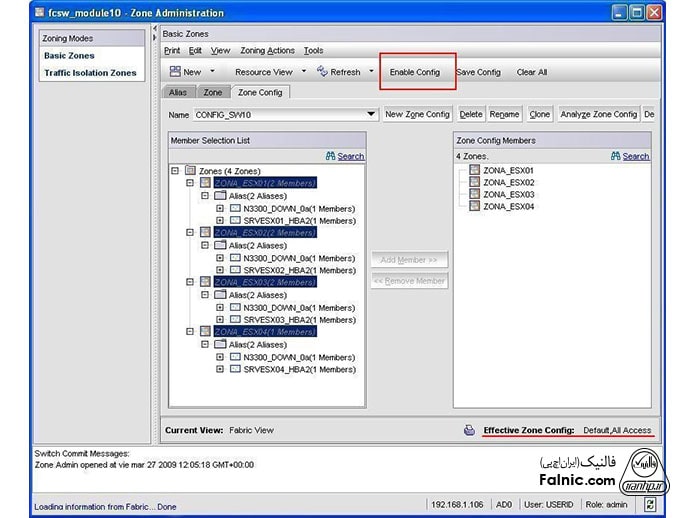694x518 pixels.
Task: Collapse the Alias folder under ZONA_ESX04
Action: tap(205, 344)
